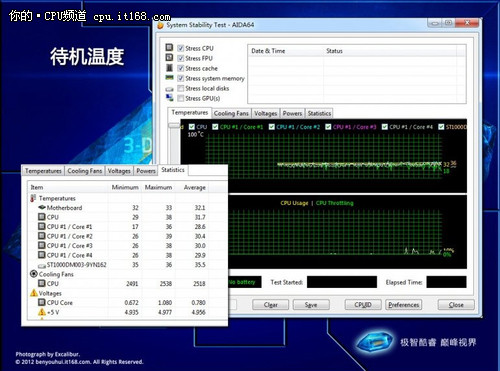The width and height of the screenshot is (500, 371).
Task: Click the Cooling Fans fan icon
Action: pos(33,274)
